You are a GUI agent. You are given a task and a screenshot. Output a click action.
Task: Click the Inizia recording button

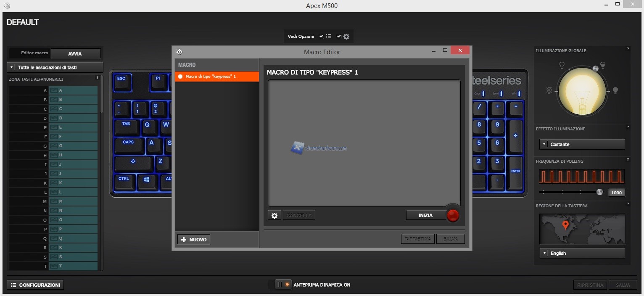(425, 215)
